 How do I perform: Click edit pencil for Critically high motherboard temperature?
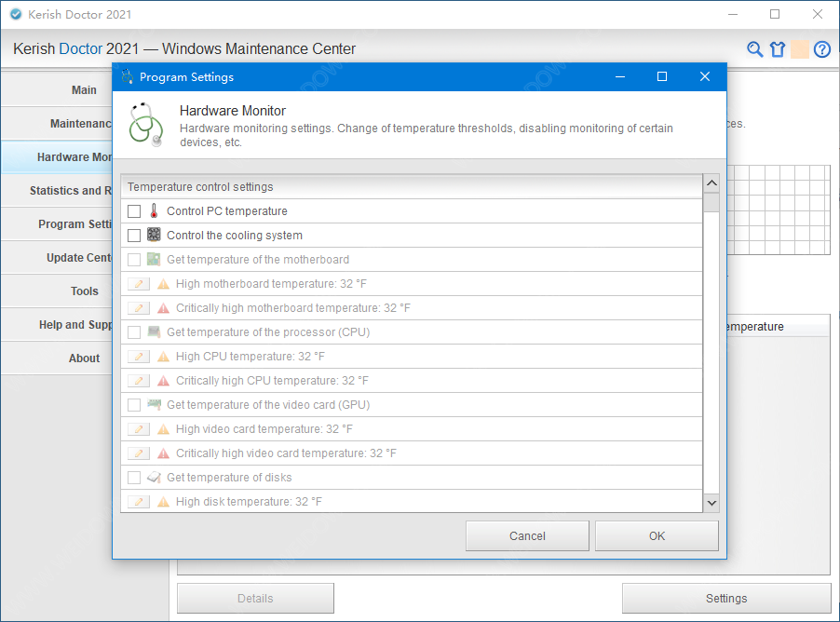click(139, 307)
